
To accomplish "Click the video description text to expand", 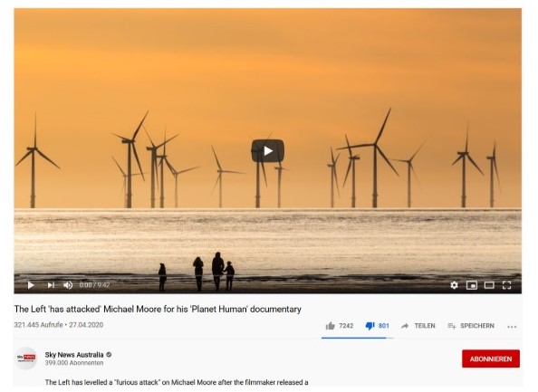I will [177, 382].
